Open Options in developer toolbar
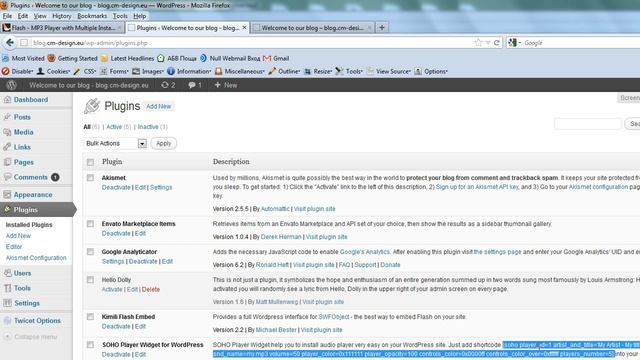Viewport: 640px width, 360px height. coord(431,71)
